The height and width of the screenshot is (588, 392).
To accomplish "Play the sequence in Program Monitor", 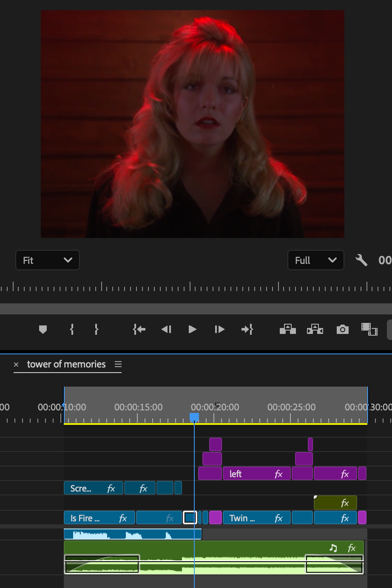I will (x=192, y=329).
